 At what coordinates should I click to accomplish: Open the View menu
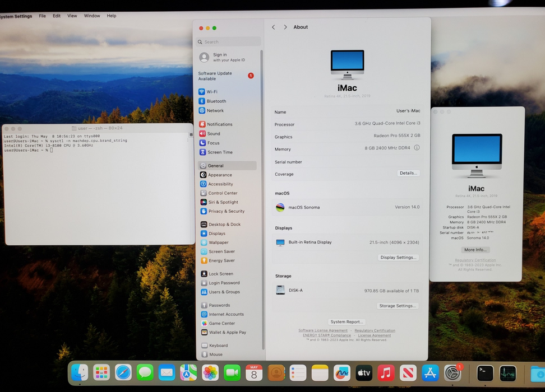point(72,16)
